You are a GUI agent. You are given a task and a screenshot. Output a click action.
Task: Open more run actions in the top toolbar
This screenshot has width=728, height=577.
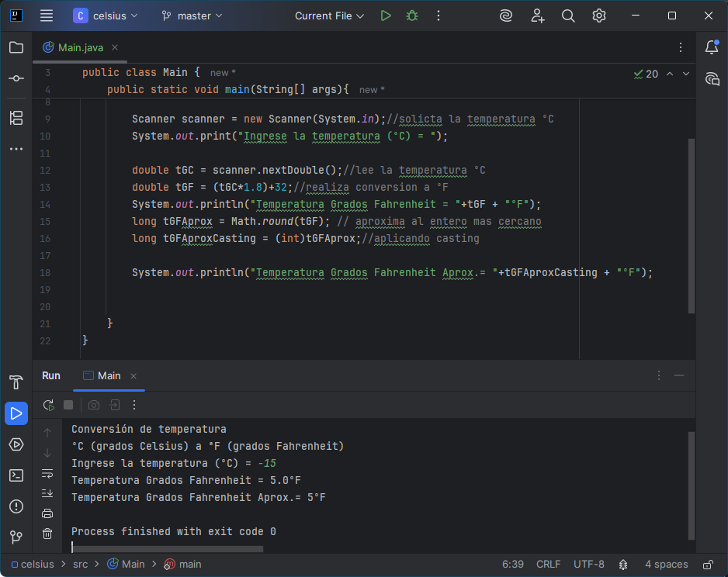point(439,16)
